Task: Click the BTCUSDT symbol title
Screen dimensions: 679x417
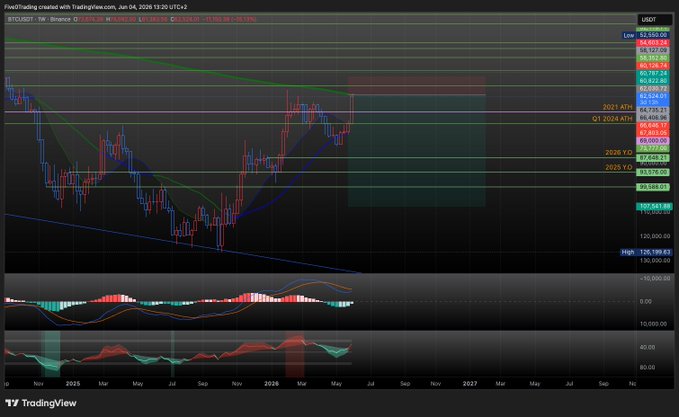Action: pos(22,19)
